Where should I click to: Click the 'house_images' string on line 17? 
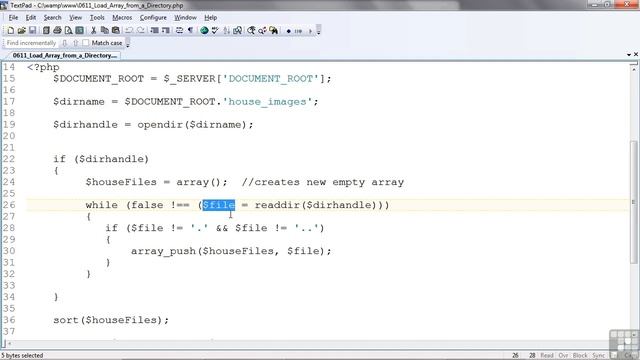click(x=267, y=102)
